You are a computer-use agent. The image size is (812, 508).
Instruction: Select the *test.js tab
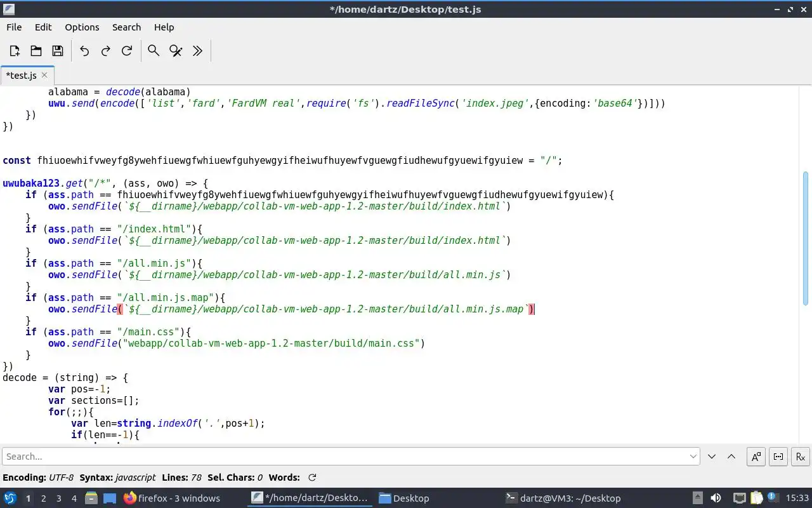(x=27, y=75)
